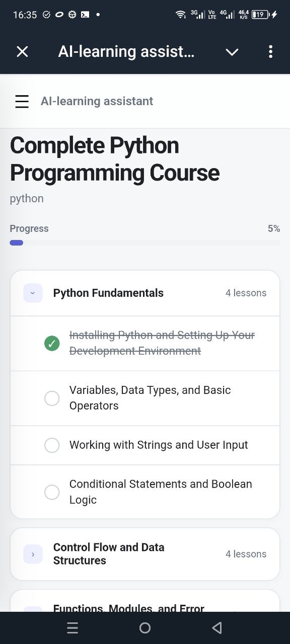290x644 pixels.
Task: Mark Variables, Data Types lesson as complete
Action: coord(52,398)
